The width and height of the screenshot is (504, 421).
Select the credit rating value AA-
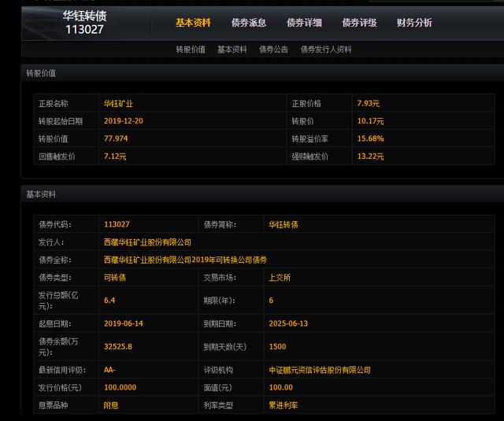point(109,370)
